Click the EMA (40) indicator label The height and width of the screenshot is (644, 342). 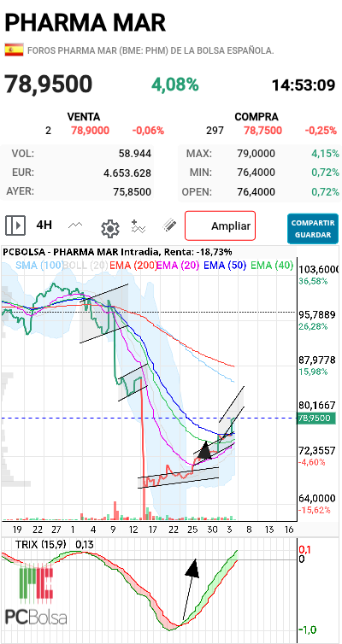272,266
